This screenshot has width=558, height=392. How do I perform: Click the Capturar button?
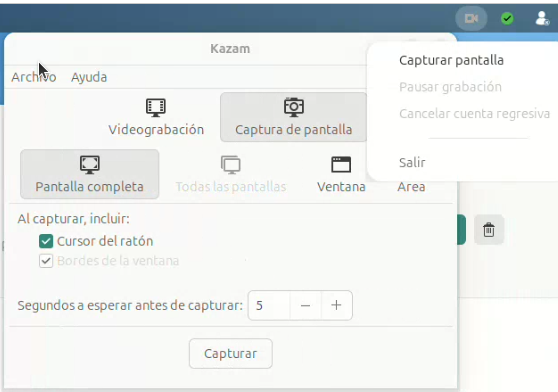(x=231, y=354)
